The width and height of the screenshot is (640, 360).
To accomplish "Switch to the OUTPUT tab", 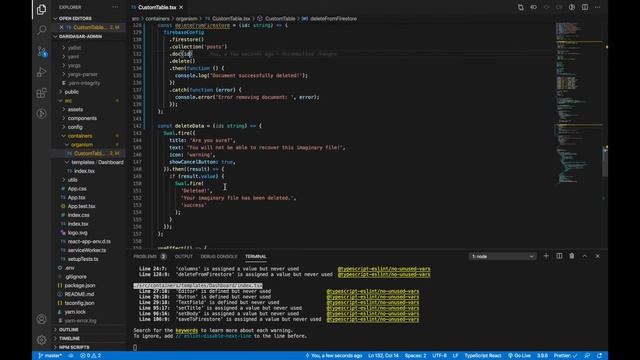I will pos(184,256).
